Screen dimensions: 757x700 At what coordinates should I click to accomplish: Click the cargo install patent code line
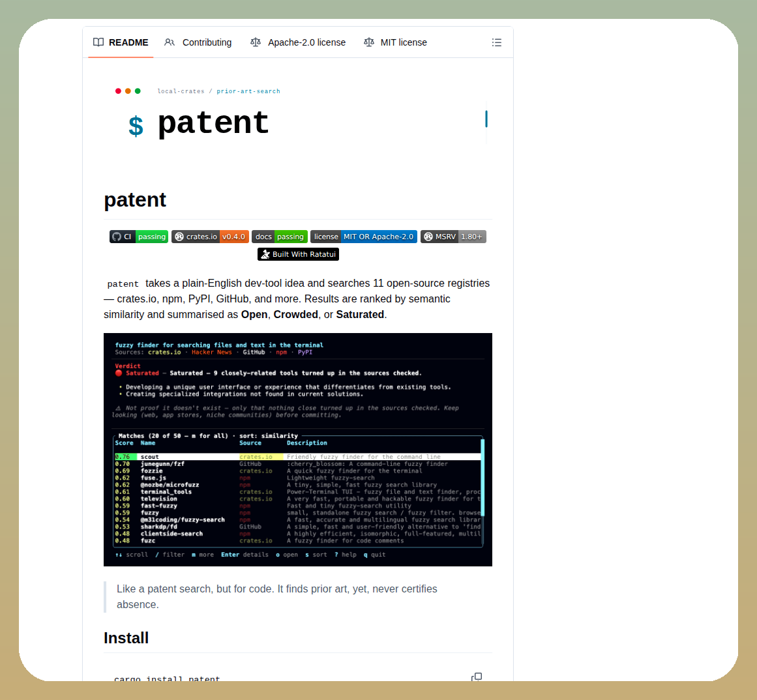tap(167, 678)
